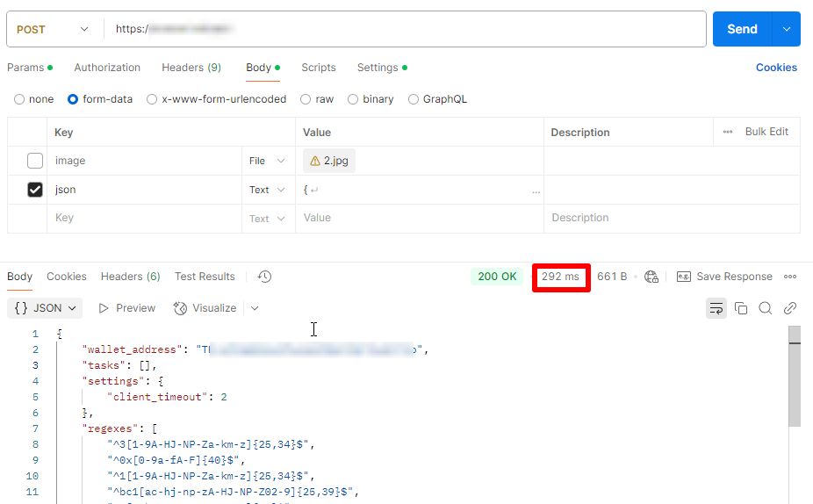Open the Test Results tab
This screenshot has width=813, height=504.
pyautogui.click(x=205, y=277)
